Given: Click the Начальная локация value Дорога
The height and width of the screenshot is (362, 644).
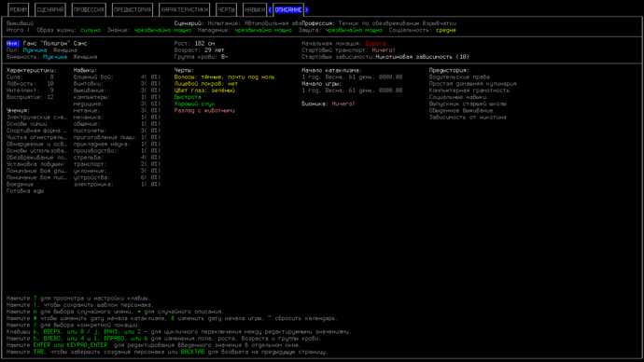Looking at the screenshot, I should [x=375, y=44].
